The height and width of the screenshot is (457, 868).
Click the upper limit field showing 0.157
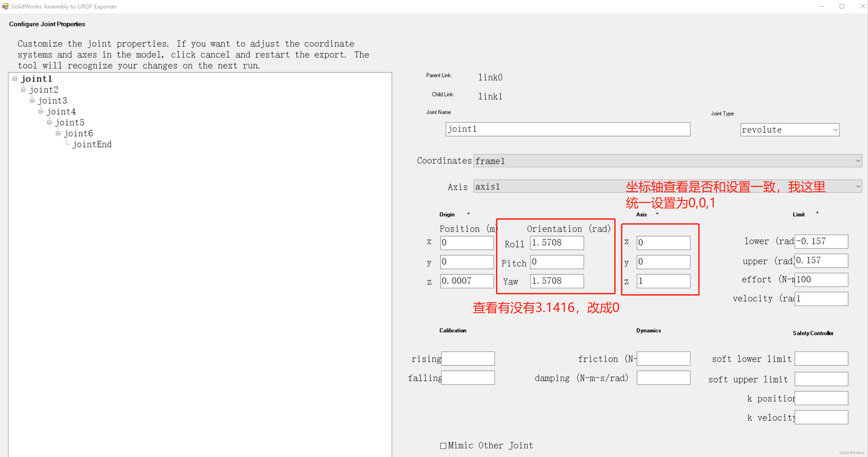[821, 260]
